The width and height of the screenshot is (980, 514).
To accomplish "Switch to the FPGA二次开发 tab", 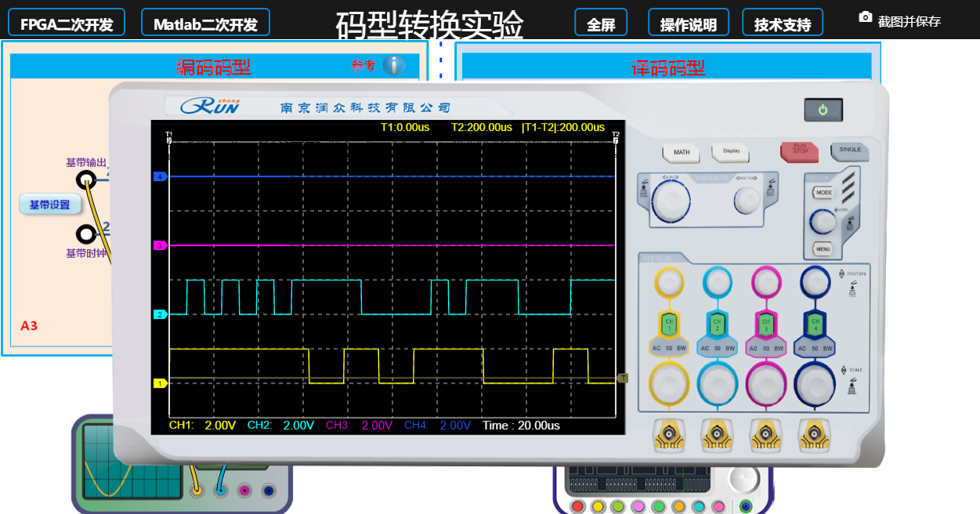I will pos(66,22).
